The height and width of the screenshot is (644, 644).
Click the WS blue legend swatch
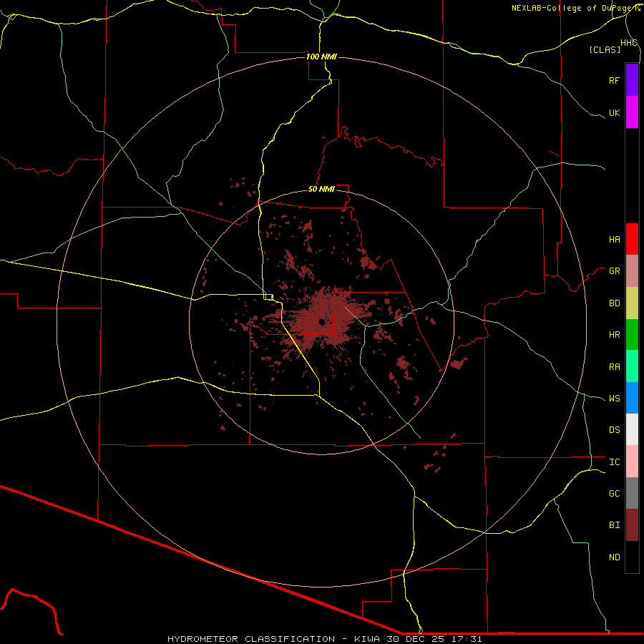pyautogui.click(x=632, y=398)
